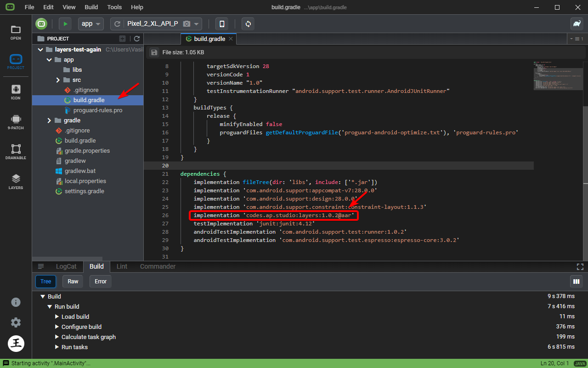The width and height of the screenshot is (588, 368).
Task: Select the Build bottom tab
Action: point(96,266)
